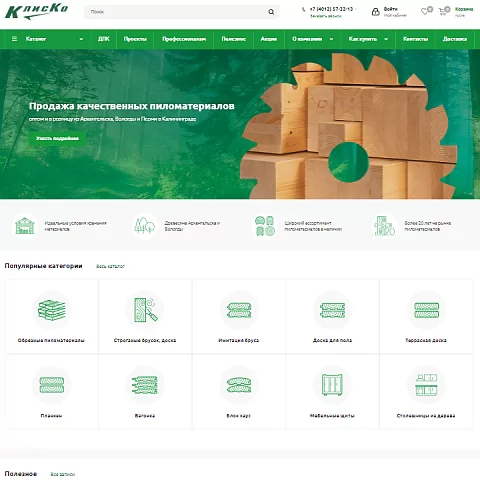Click the Войти login link
This screenshot has width=480, height=480.
point(390,9)
